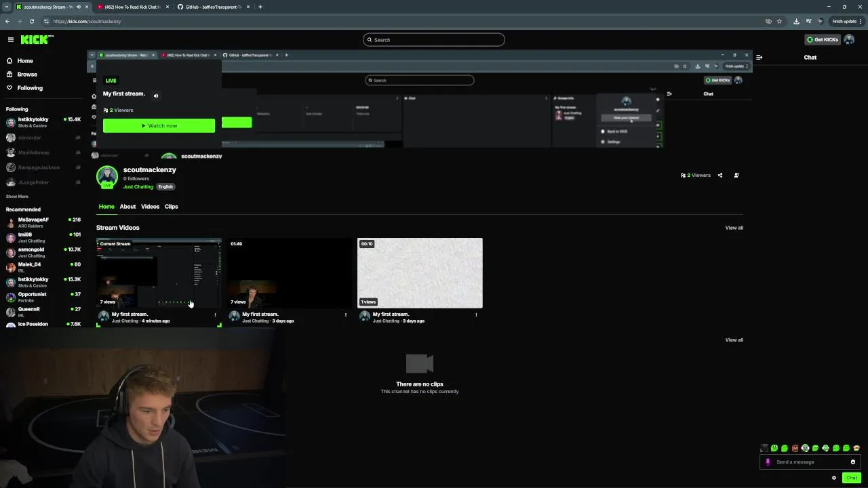This screenshot has width=868, height=488.
Task: Open chat settings gear icon
Action: click(x=834, y=478)
